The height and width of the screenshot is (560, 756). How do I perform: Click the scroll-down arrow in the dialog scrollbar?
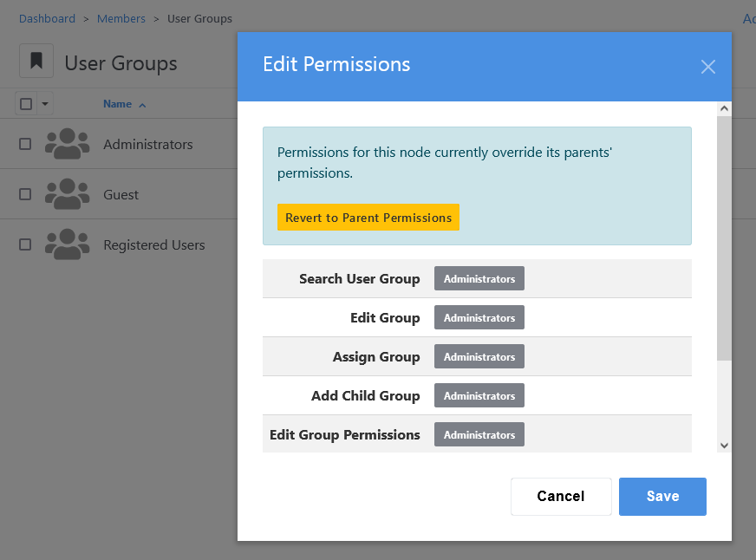[723, 445]
